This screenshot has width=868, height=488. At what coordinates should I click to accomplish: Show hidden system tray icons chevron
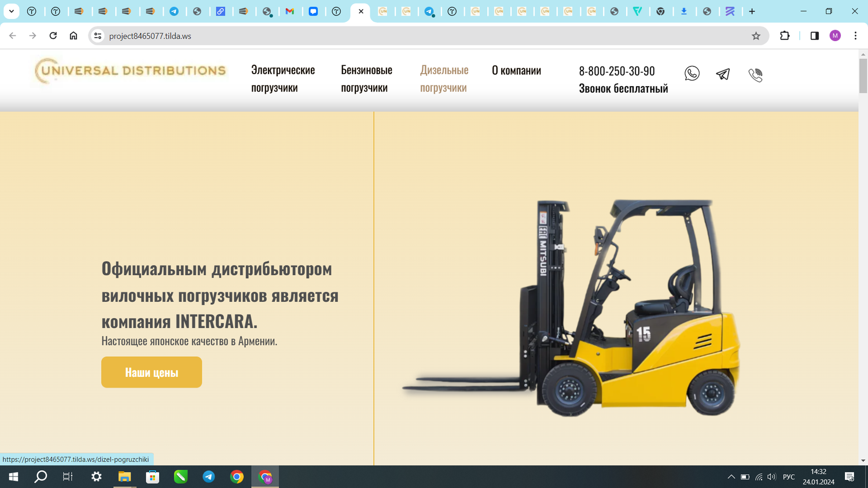(731, 477)
